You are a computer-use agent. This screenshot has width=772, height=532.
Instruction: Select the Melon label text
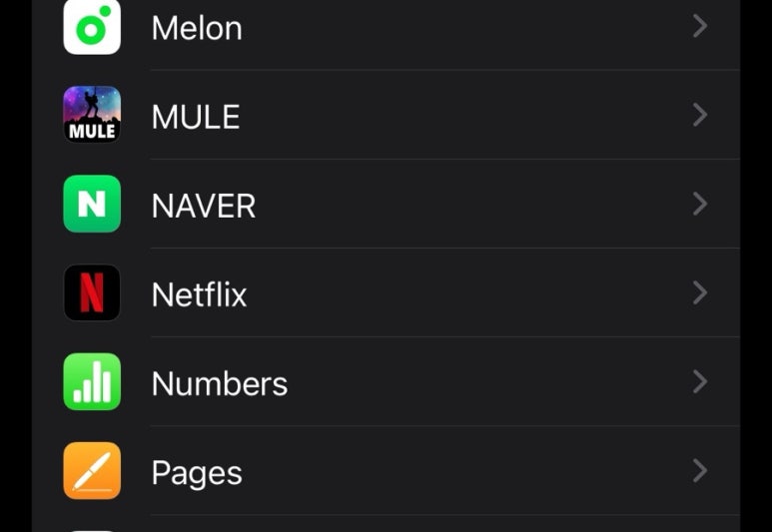(x=197, y=28)
